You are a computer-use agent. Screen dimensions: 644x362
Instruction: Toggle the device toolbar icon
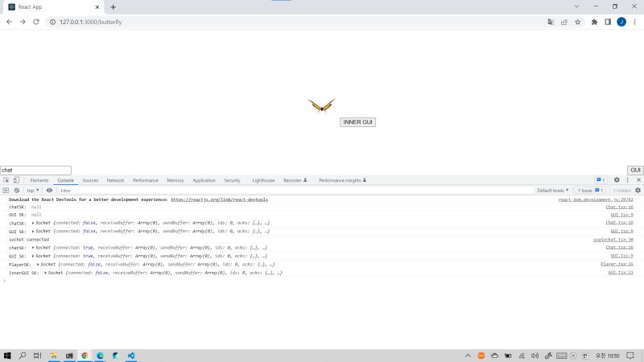16,180
